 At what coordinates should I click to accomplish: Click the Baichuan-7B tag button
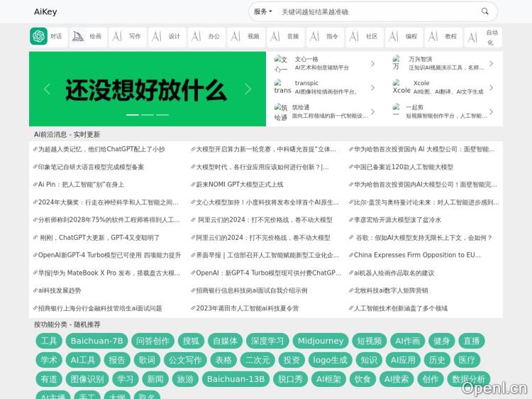click(96, 341)
